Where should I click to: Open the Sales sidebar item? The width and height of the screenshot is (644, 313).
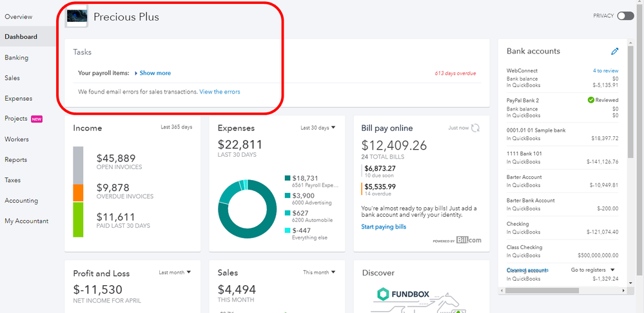pos(12,77)
